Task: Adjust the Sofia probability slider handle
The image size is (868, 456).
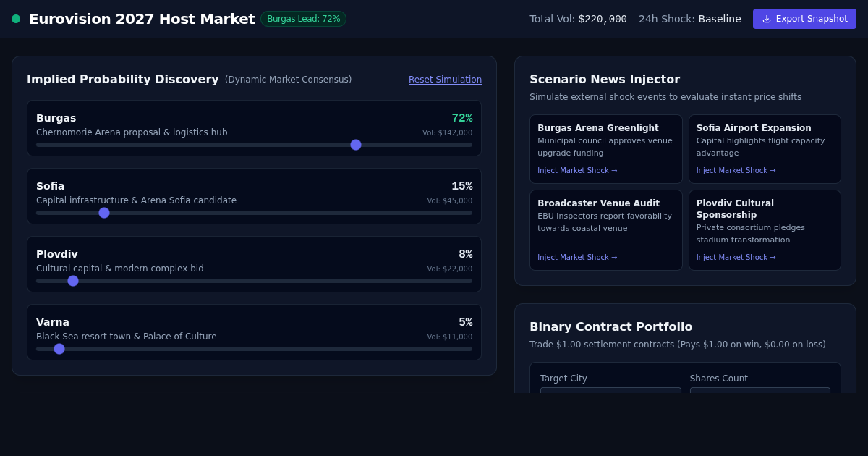Action: pos(104,213)
